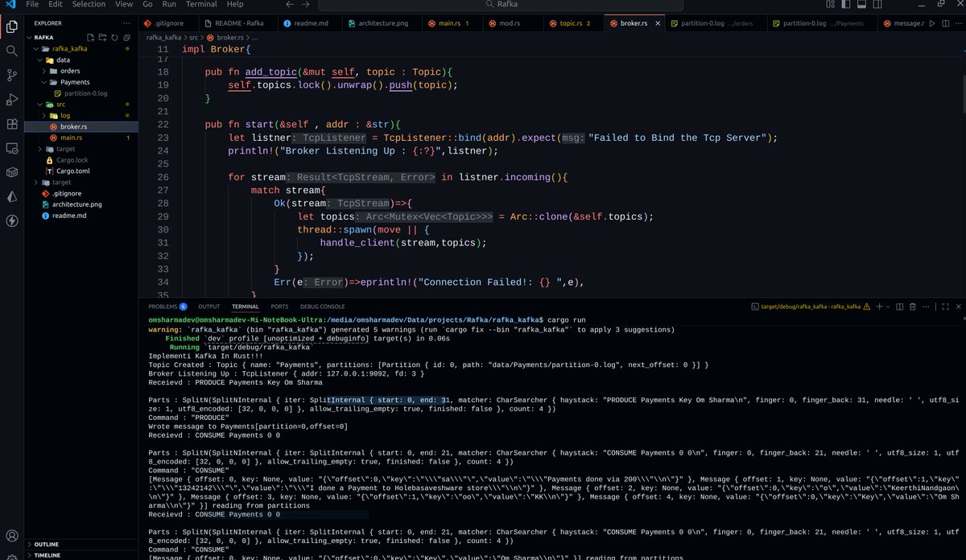Open editor more actions ellipsis
This screenshot has height=560, width=966.
click(957, 23)
